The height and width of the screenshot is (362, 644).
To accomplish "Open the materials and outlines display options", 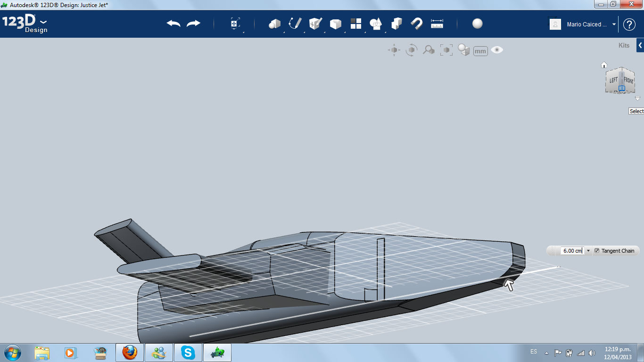I will coord(464,50).
